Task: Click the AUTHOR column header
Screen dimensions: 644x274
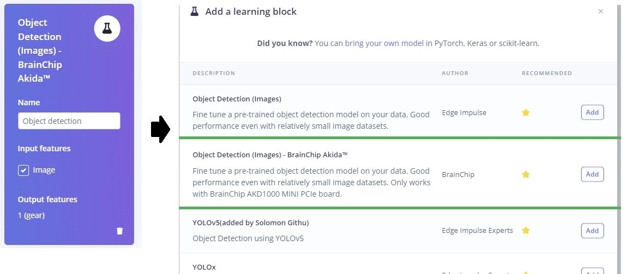Action: point(455,73)
